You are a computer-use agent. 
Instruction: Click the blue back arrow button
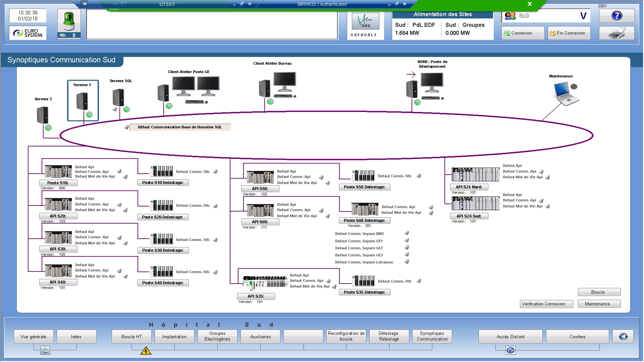coord(623,337)
